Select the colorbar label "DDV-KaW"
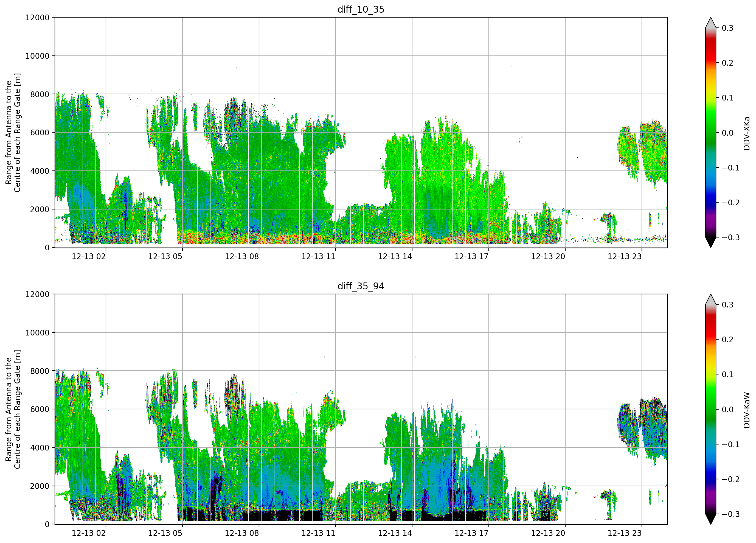 click(746, 410)
